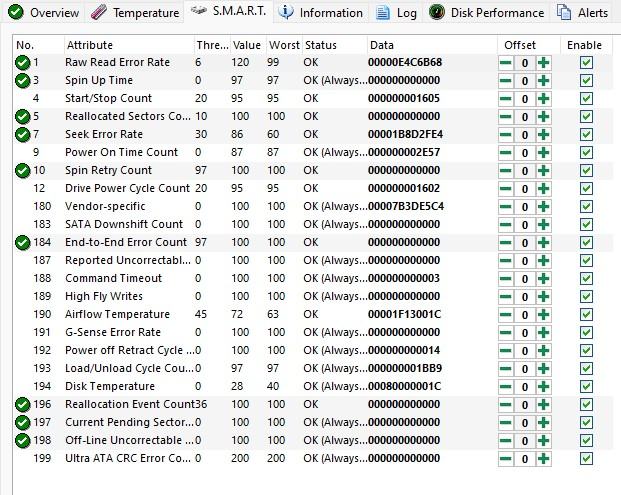
Task: Uncheck Enable for End-to-End Error Count
Action: point(586,243)
